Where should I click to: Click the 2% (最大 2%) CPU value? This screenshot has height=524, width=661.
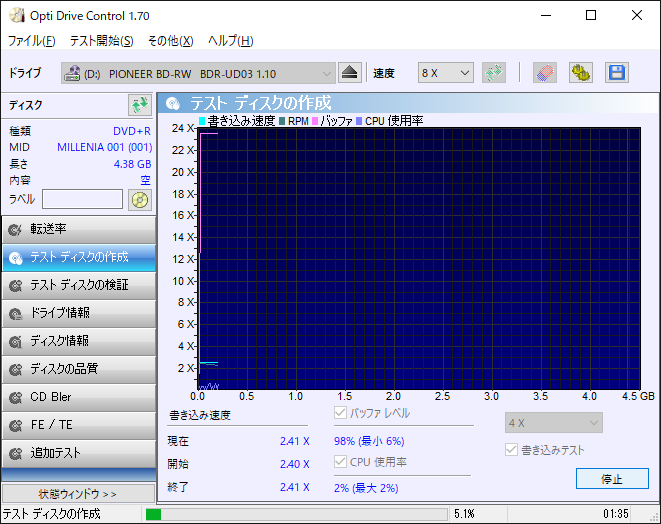[x=366, y=488]
